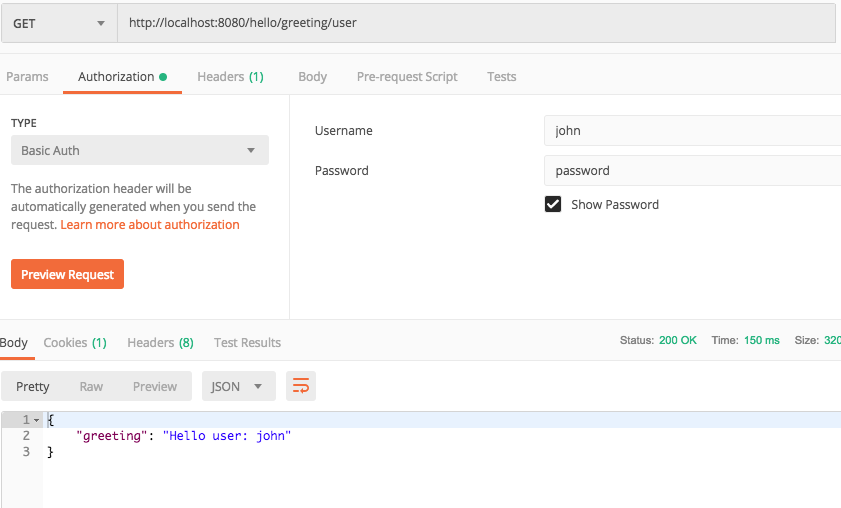The image size is (841, 508).
Task: Expand the Basic Auth type dropdown
Action: tap(139, 150)
